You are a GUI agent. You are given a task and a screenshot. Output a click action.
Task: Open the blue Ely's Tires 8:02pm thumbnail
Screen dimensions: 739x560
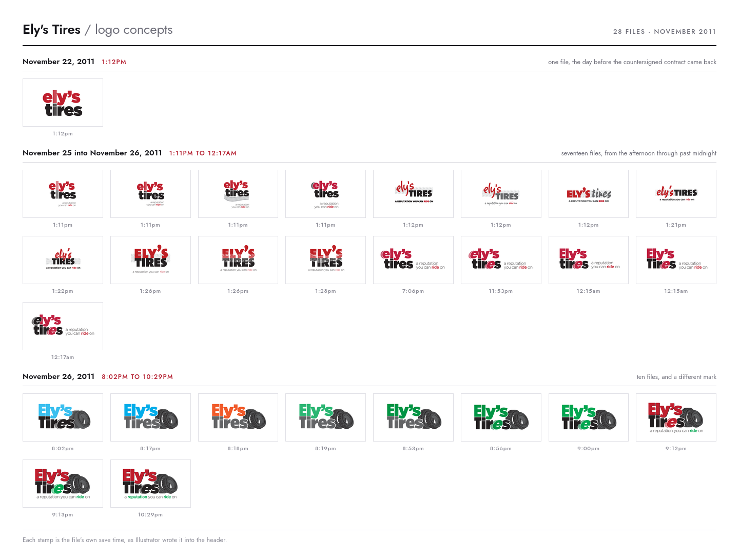(x=63, y=417)
